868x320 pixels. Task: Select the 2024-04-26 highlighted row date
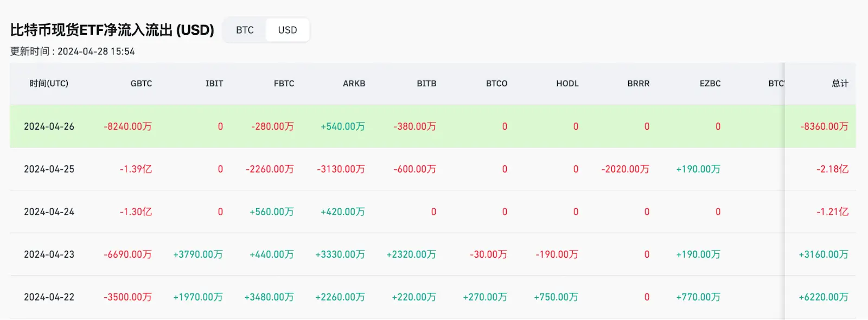[x=49, y=126]
